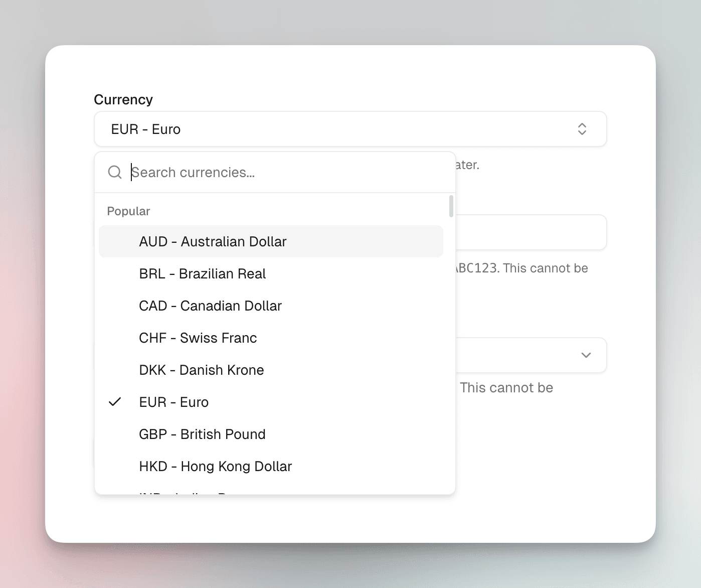The height and width of the screenshot is (588, 701).
Task: Choose CAD - Canadian Dollar
Action: [210, 306]
